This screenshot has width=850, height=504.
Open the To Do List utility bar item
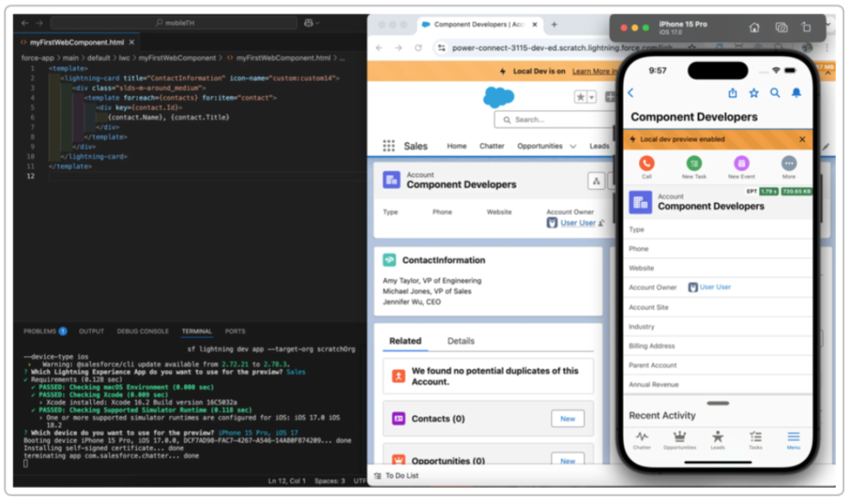(x=396, y=475)
